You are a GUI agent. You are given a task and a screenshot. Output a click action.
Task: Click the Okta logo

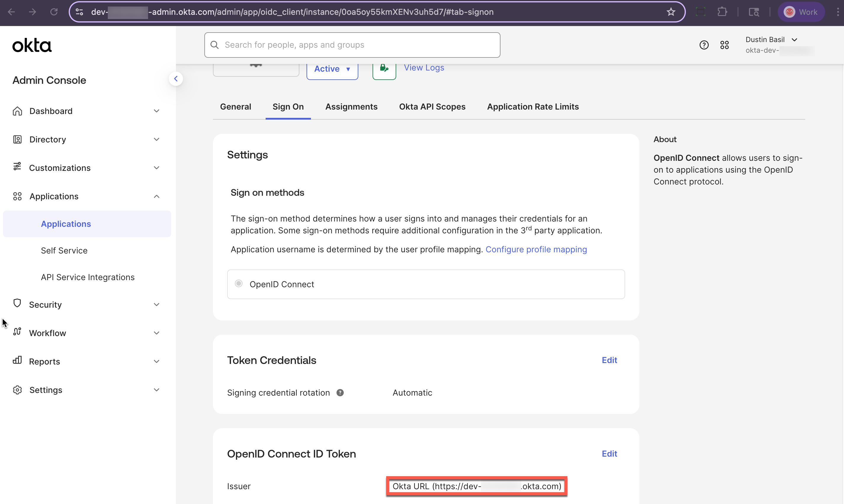32,44
